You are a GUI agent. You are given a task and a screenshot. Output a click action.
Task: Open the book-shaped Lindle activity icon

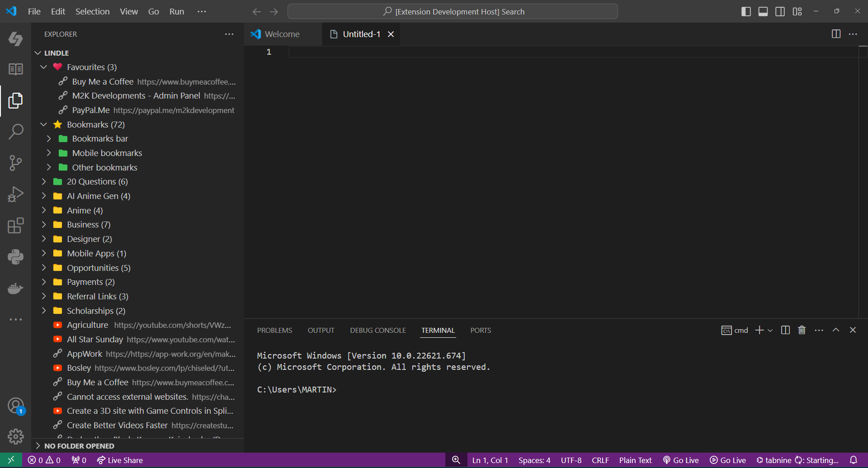pos(15,69)
